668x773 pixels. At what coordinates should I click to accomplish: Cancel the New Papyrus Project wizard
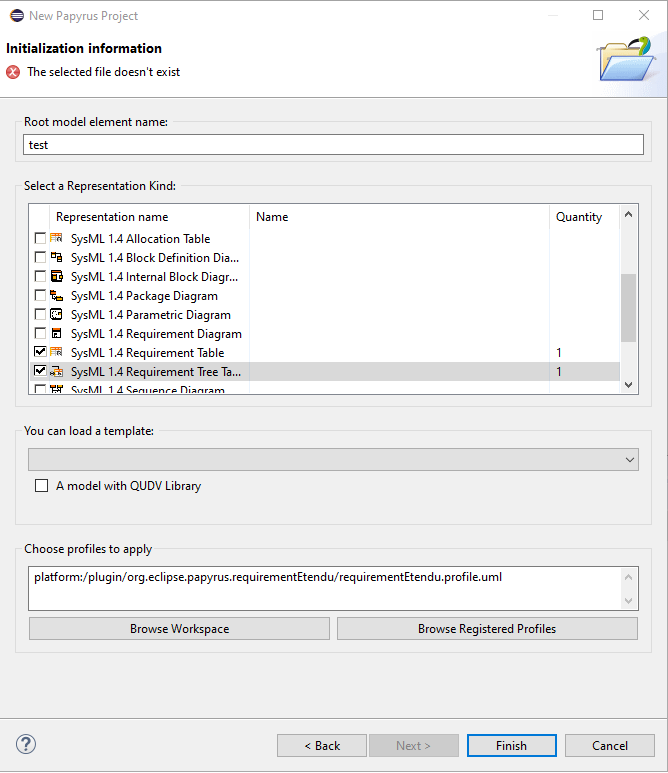[610, 746]
